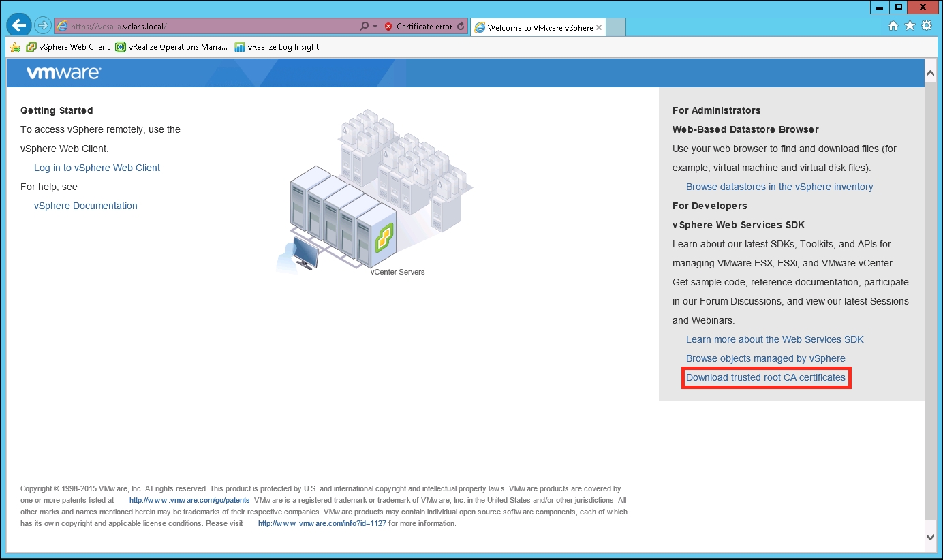This screenshot has width=943, height=560.
Task: Open Browse objects managed by vSphere link
Action: click(x=766, y=358)
